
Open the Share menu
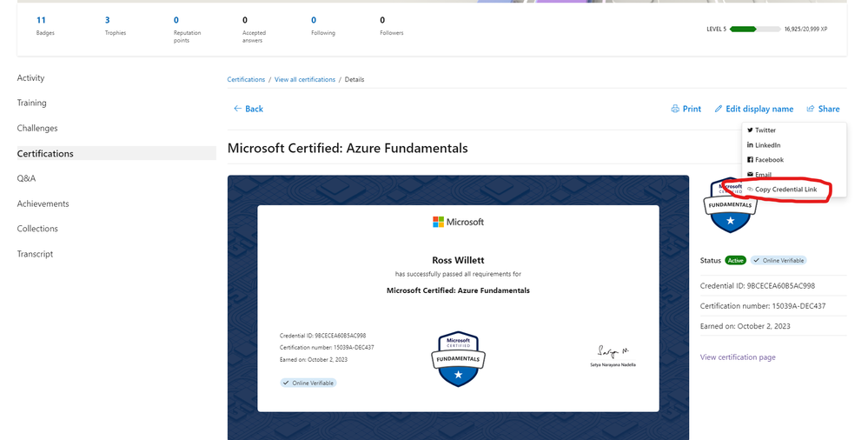(x=823, y=110)
